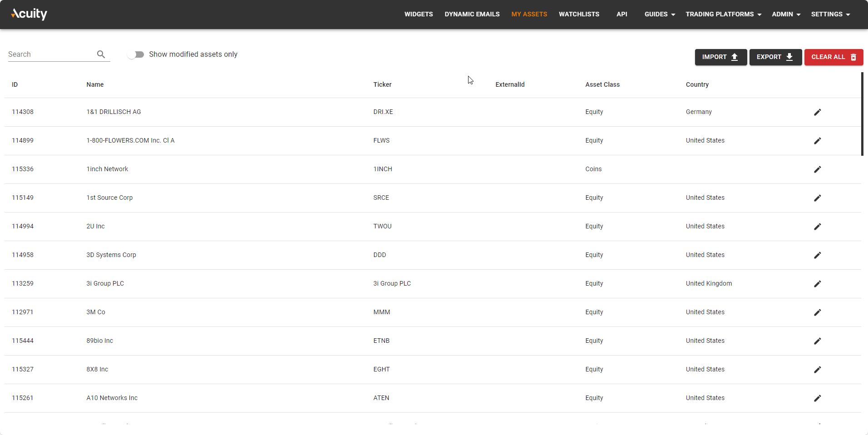Expand the Admin dropdown menu

(x=786, y=14)
